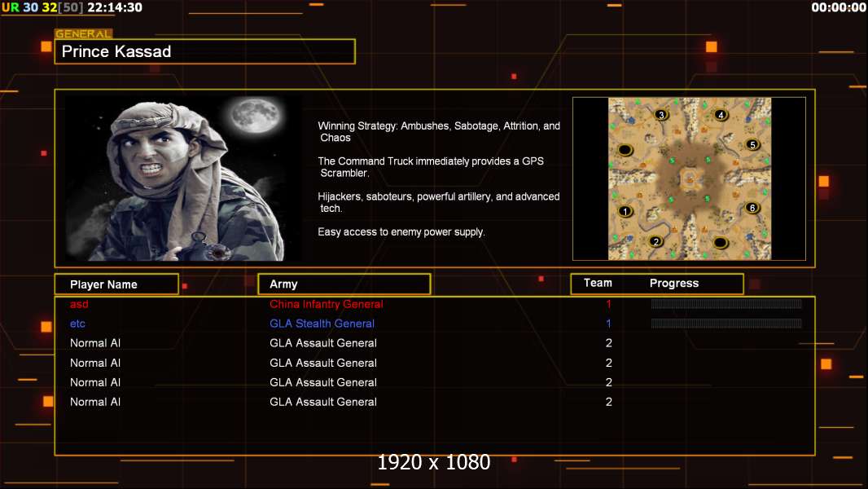Screen dimensions: 868x489
Task: Click the unnumbered black slot below marker 3
Action: click(625, 149)
